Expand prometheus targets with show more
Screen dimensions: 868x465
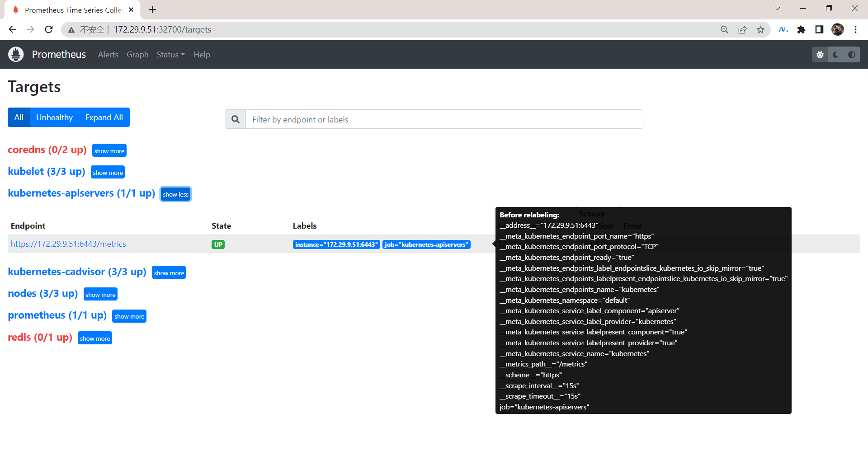click(x=129, y=316)
